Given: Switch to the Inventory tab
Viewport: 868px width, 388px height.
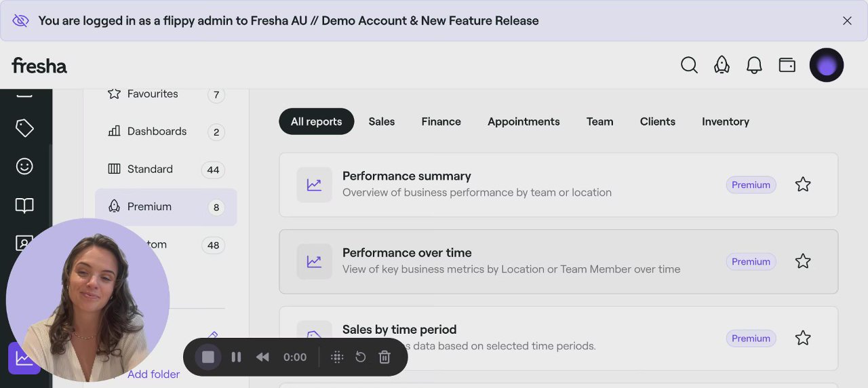Looking at the screenshot, I should click(x=725, y=121).
